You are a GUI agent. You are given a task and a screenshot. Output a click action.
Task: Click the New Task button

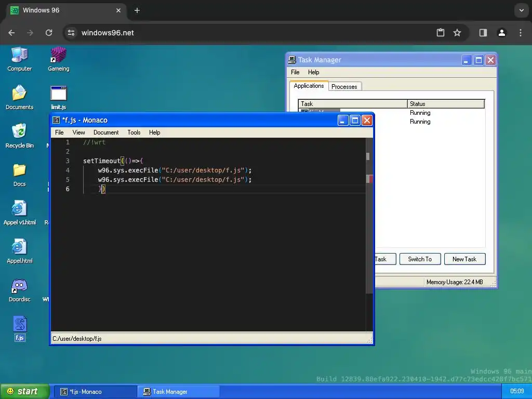pos(464,259)
